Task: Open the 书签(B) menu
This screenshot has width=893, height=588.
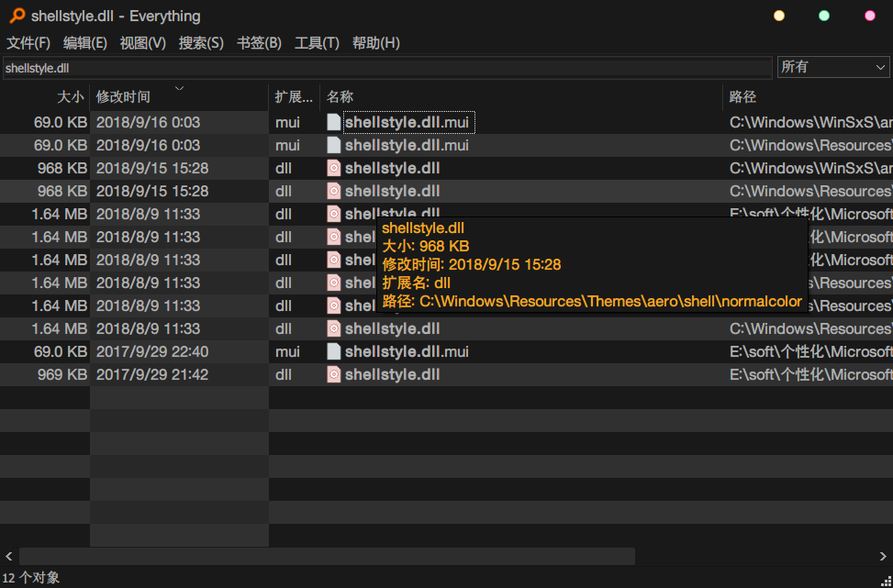Action: 259,43
